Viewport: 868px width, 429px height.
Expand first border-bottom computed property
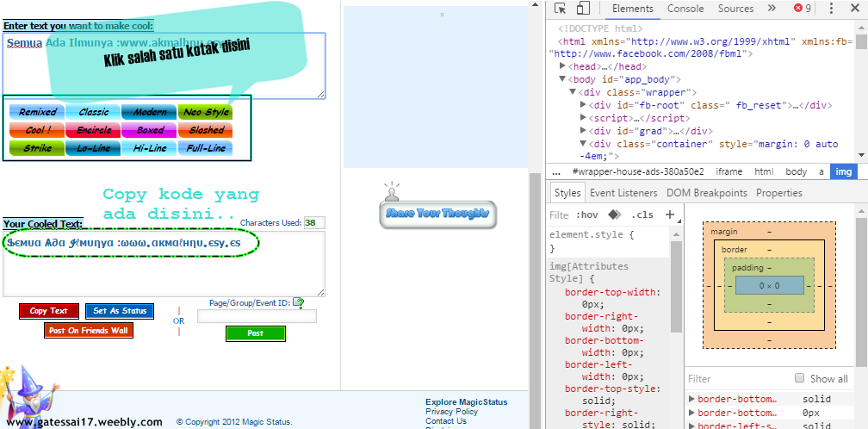point(691,399)
